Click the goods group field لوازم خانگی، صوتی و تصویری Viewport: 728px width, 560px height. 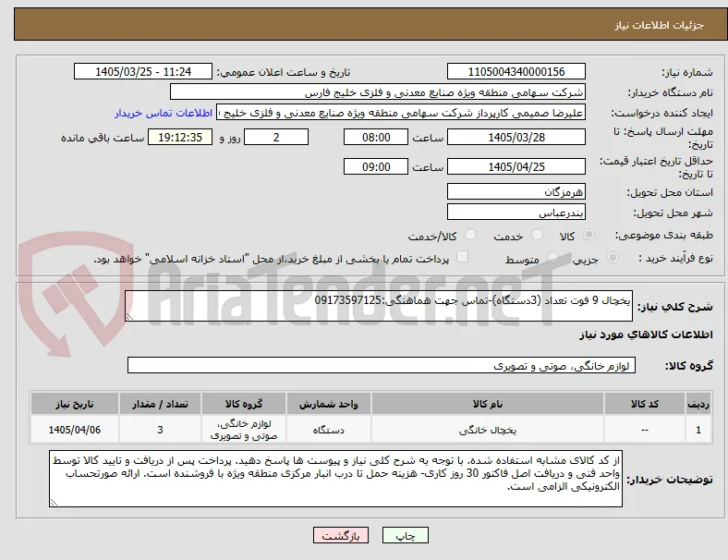click(x=382, y=365)
